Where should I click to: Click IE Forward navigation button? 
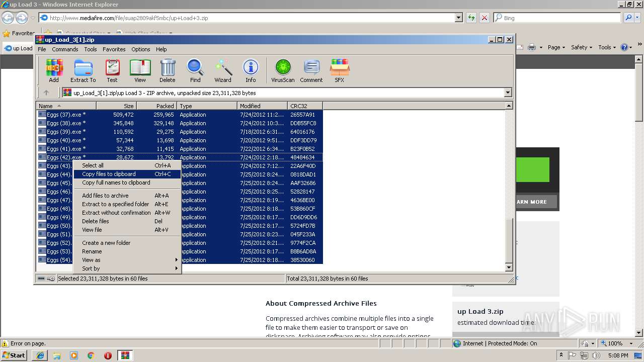(22, 18)
